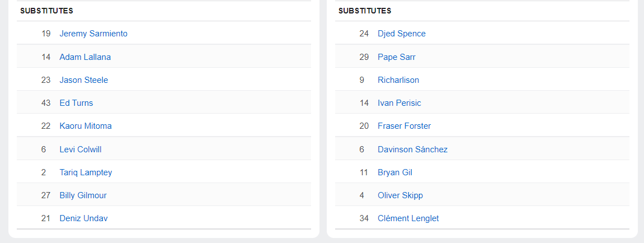644x243 pixels.
Task: Click Davinson Sánchez link
Action: pyautogui.click(x=412, y=149)
